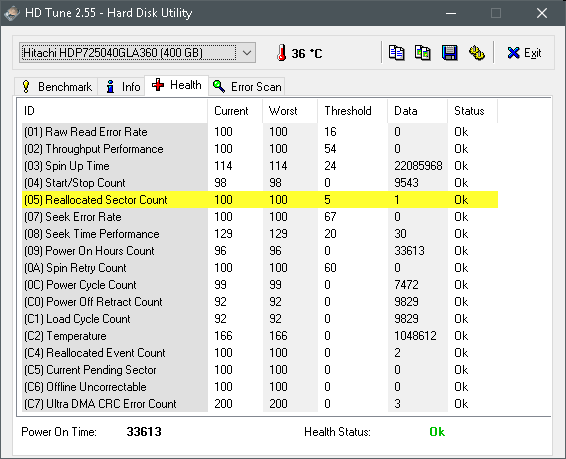
Task: Select the Ultra DMA CRC Error Count row
Action: [260, 403]
